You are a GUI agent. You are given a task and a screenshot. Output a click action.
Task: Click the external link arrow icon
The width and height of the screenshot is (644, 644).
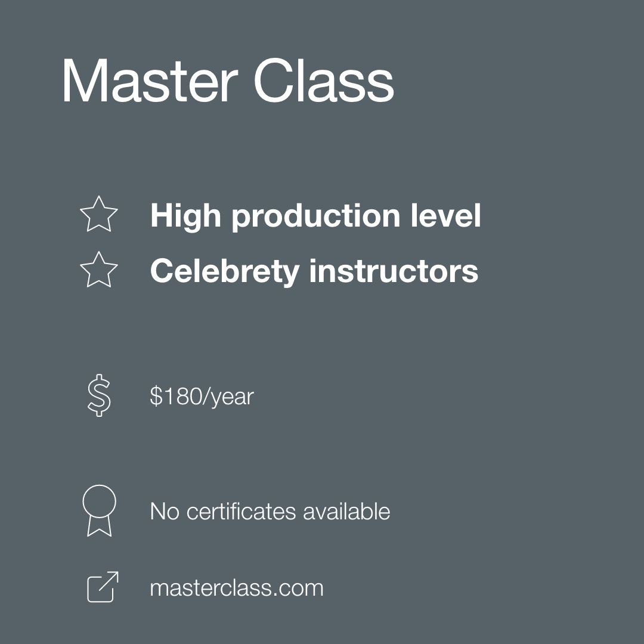click(x=103, y=587)
